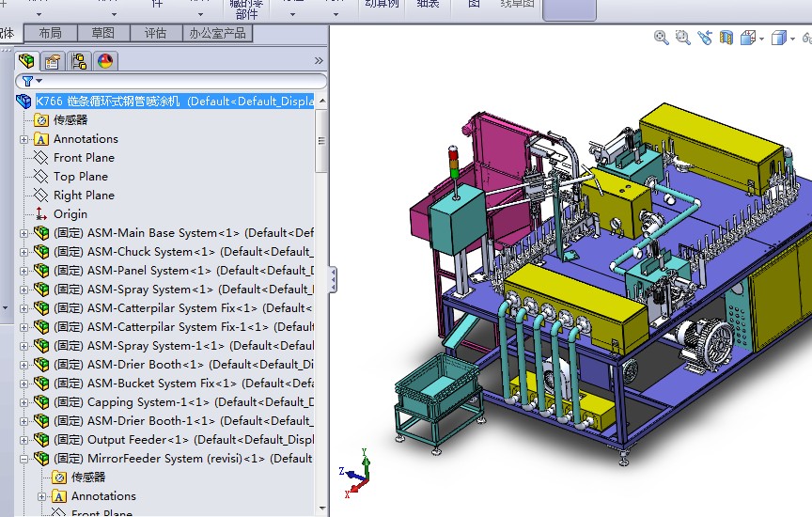Click the Top Plane icon
This screenshot has width=812, height=517.
[41, 176]
